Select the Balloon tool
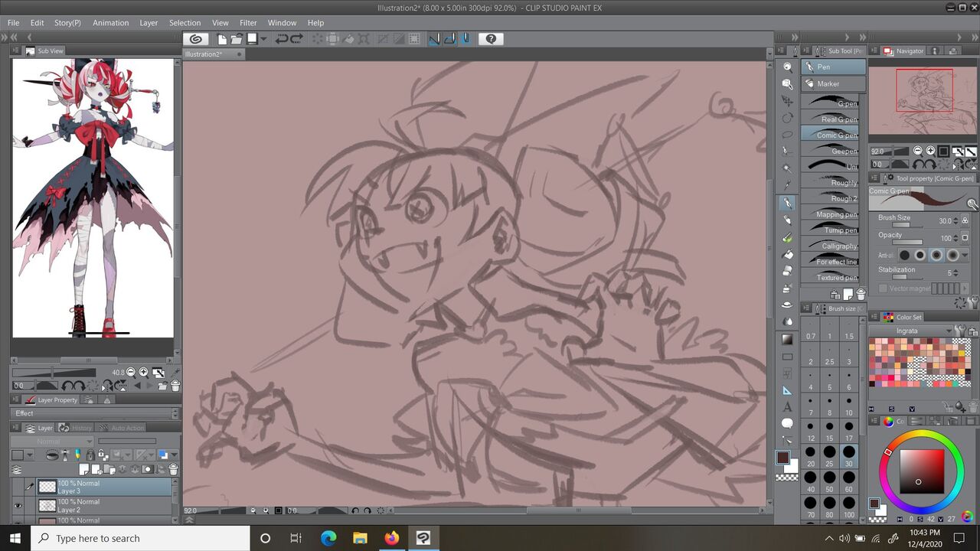 [x=787, y=423]
